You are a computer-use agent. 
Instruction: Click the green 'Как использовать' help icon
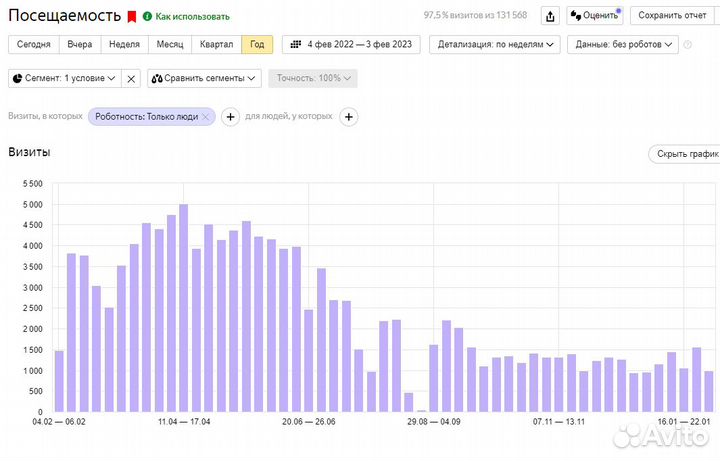click(148, 17)
